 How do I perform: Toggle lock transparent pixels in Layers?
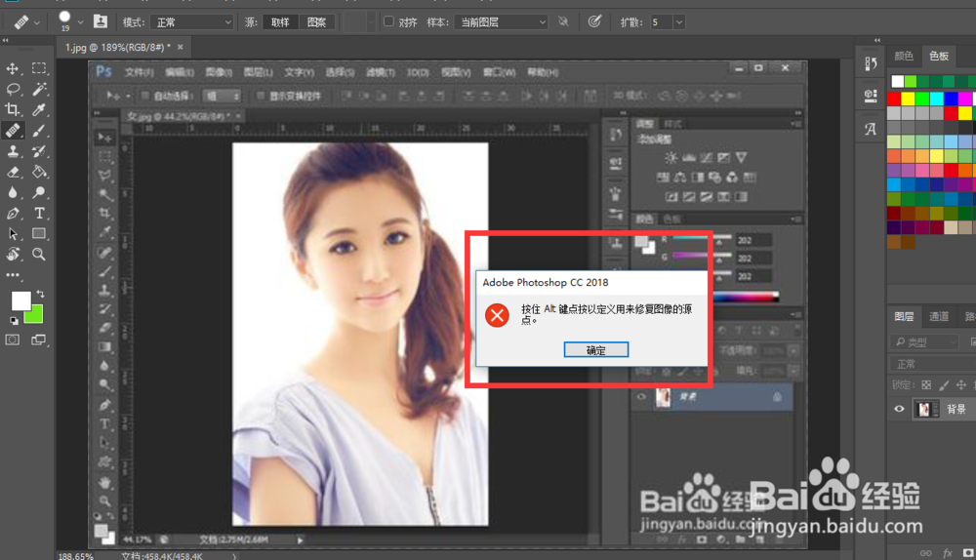(x=926, y=385)
